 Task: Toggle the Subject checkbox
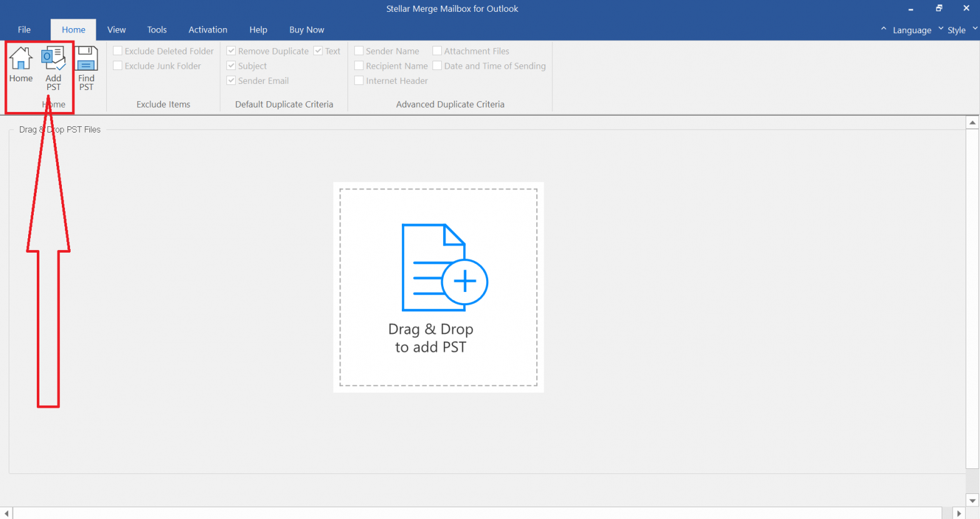coord(231,66)
